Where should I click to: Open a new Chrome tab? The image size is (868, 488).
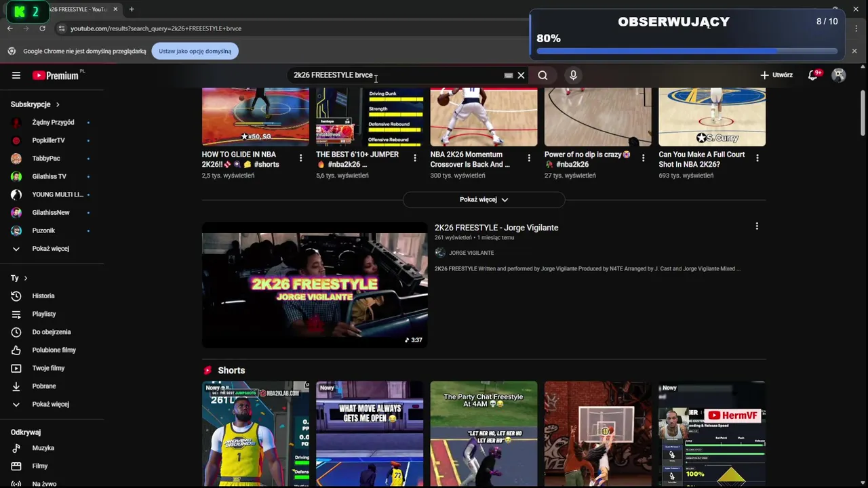pyautogui.click(x=132, y=9)
